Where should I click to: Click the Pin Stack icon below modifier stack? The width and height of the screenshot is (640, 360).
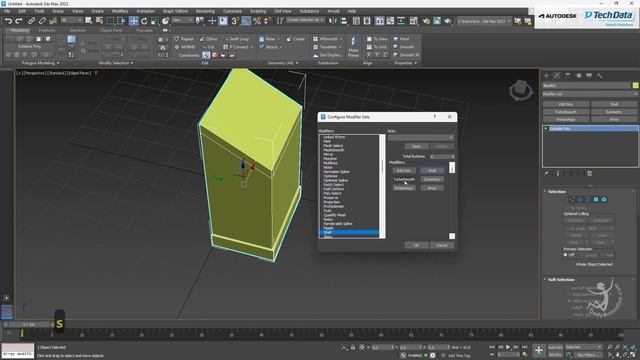pos(546,173)
